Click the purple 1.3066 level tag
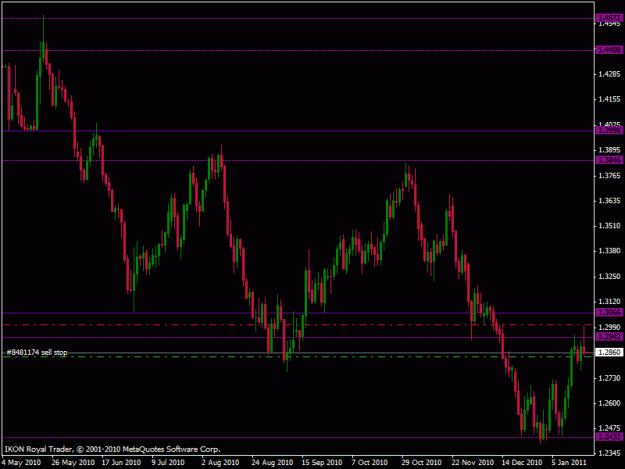Viewport: 625px width, 469px height. pos(609,312)
